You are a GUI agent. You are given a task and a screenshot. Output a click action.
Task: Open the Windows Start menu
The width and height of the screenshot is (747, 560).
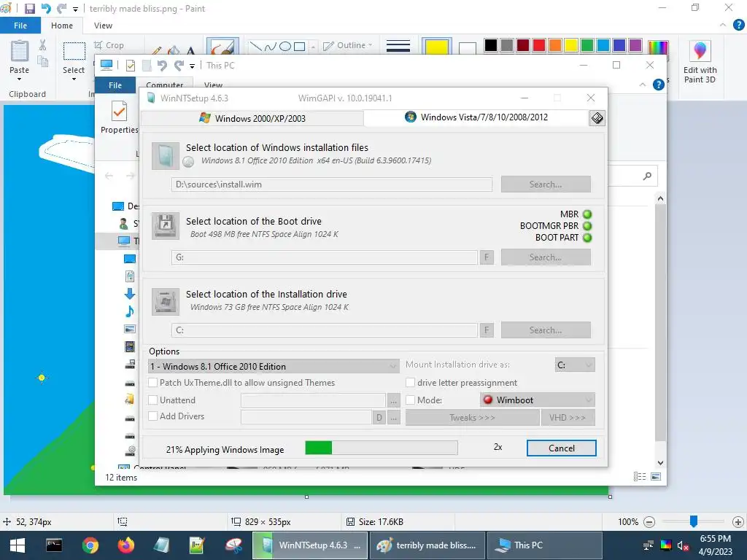click(x=18, y=545)
